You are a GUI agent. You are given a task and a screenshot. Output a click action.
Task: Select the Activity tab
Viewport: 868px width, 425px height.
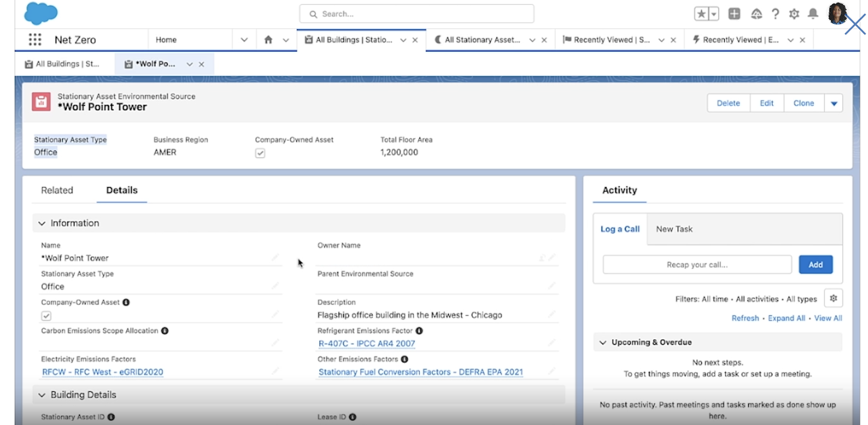[x=620, y=190]
